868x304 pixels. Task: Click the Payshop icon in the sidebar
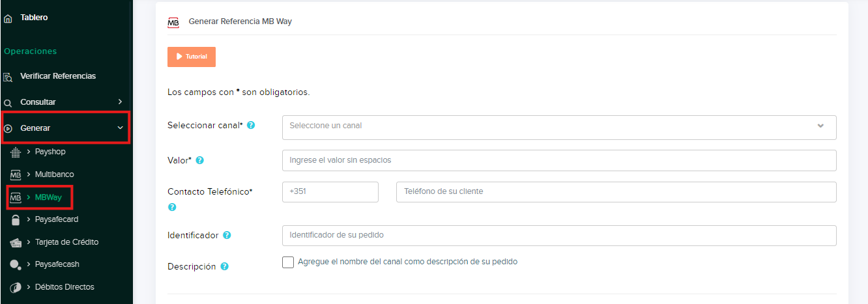16,152
